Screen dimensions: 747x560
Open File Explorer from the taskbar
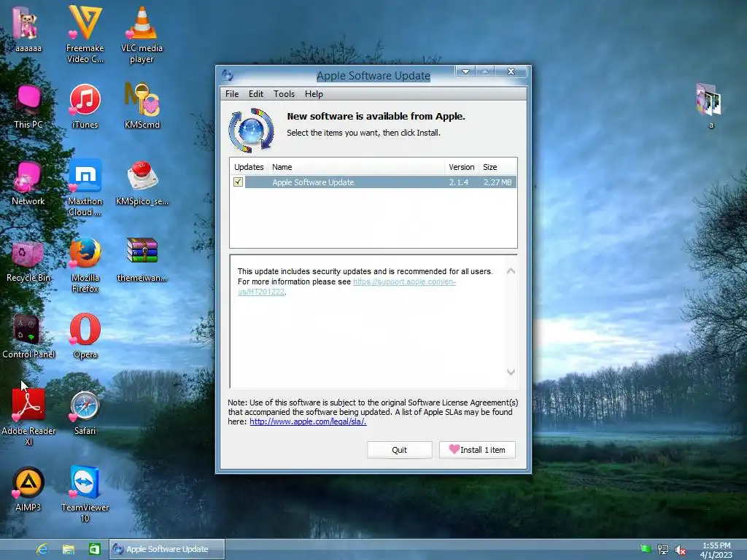(68, 549)
